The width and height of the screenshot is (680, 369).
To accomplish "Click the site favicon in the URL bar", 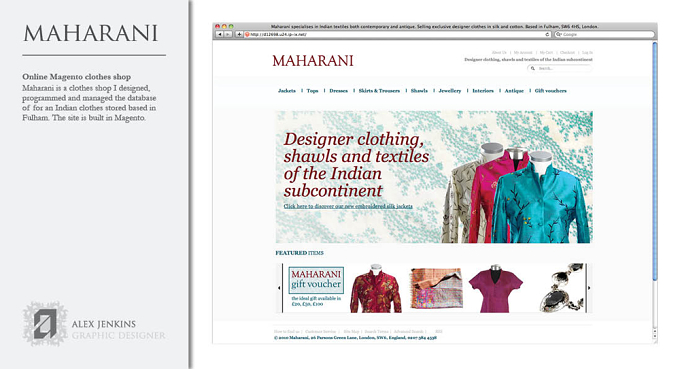I will [x=247, y=34].
